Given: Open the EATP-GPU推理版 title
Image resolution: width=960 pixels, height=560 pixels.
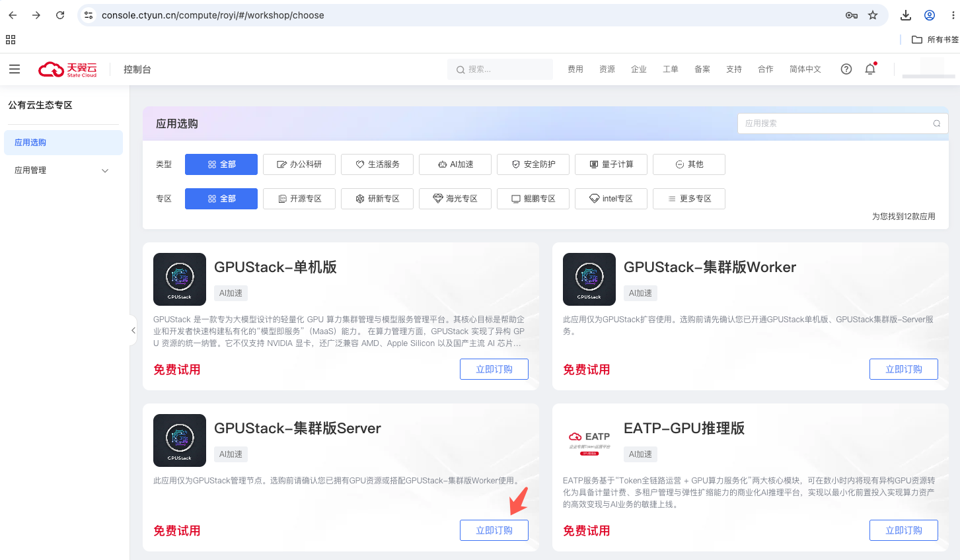Looking at the screenshot, I should click(x=684, y=428).
